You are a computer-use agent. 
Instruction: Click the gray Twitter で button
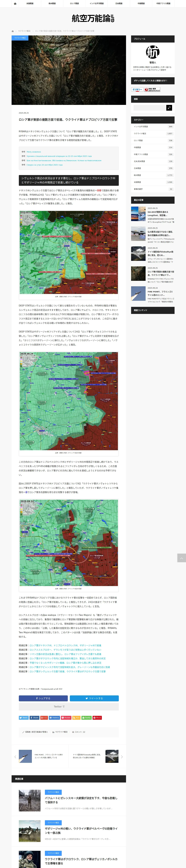click(69, 707)
